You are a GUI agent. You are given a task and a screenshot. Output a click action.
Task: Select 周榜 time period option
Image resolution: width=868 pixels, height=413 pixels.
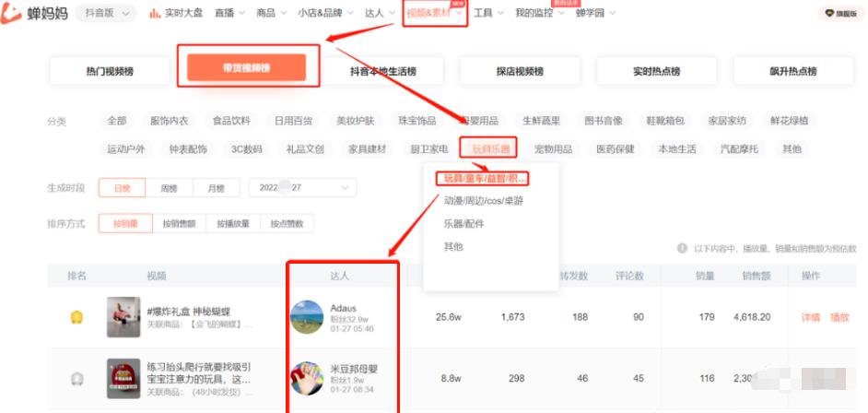point(169,188)
